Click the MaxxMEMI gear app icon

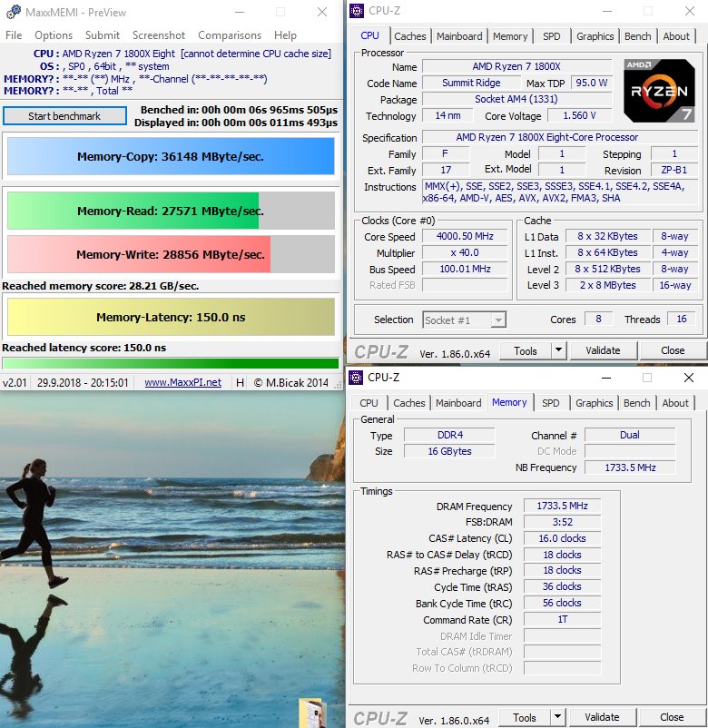13,12
